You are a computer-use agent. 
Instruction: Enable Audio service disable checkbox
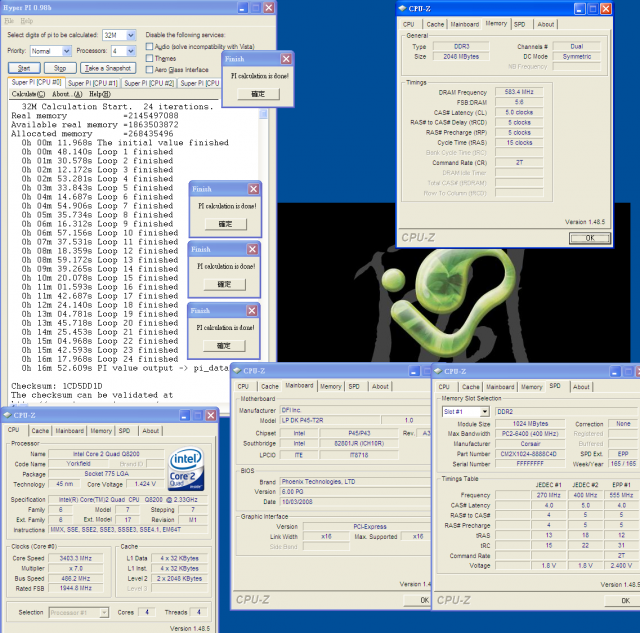coord(150,47)
